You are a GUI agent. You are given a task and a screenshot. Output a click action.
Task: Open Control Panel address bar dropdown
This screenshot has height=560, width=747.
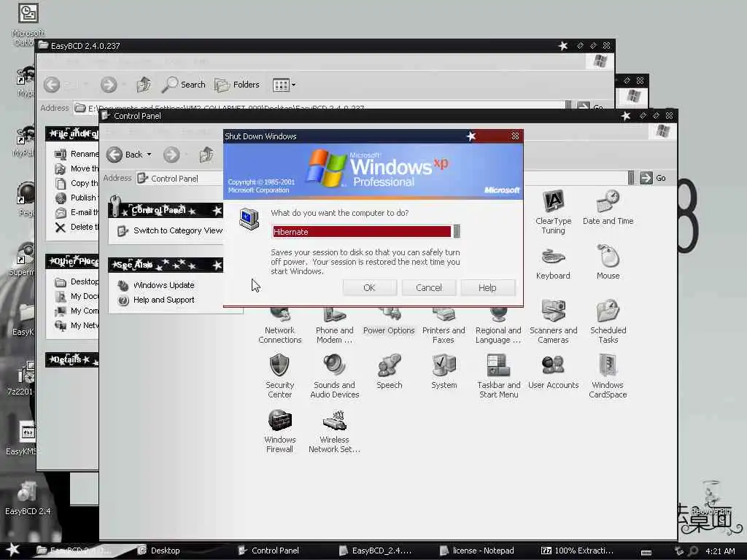tap(631, 178)
